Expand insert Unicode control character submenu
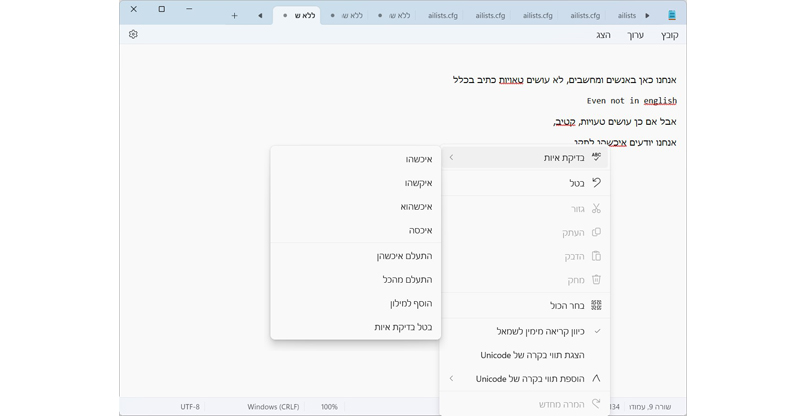Screen dimensions: 806x416 pos(530,379)
